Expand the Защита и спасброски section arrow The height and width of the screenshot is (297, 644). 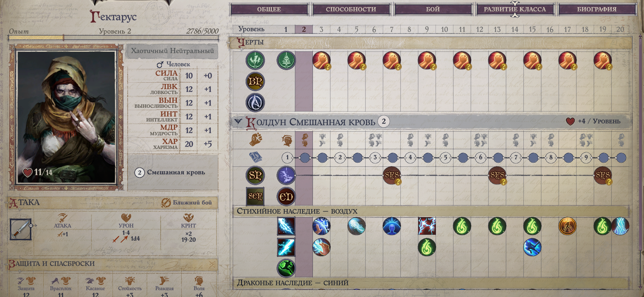tap(212, 264)
